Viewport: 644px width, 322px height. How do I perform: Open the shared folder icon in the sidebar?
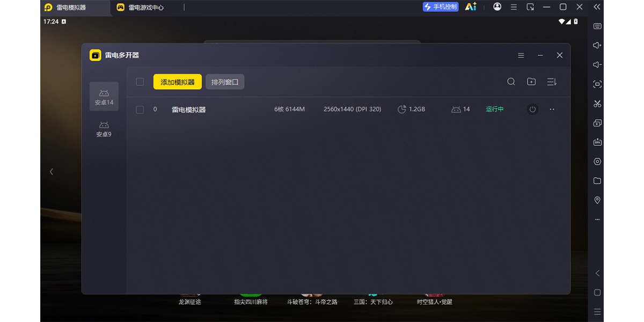597,181
